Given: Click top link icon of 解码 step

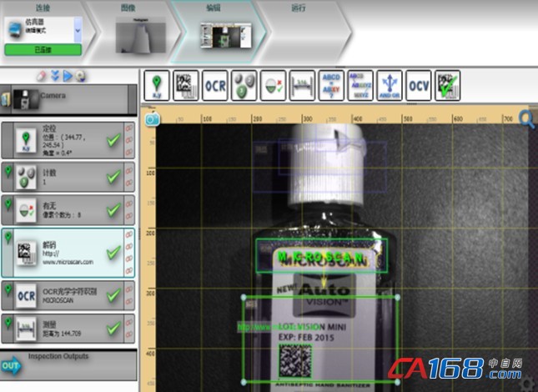Looking at the screenshot, I should tap(129, 234).
